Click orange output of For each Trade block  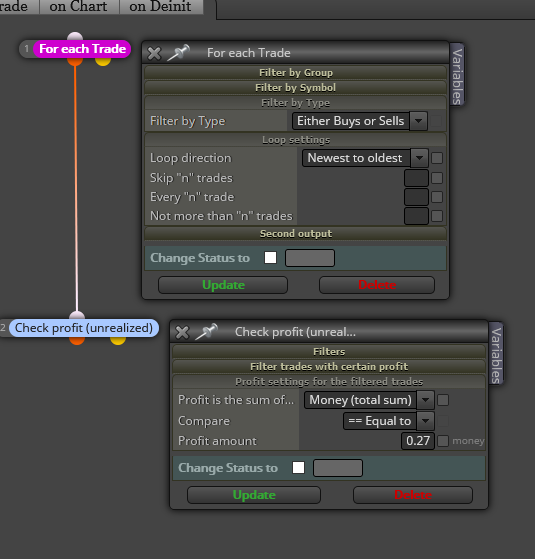[75, 61]
